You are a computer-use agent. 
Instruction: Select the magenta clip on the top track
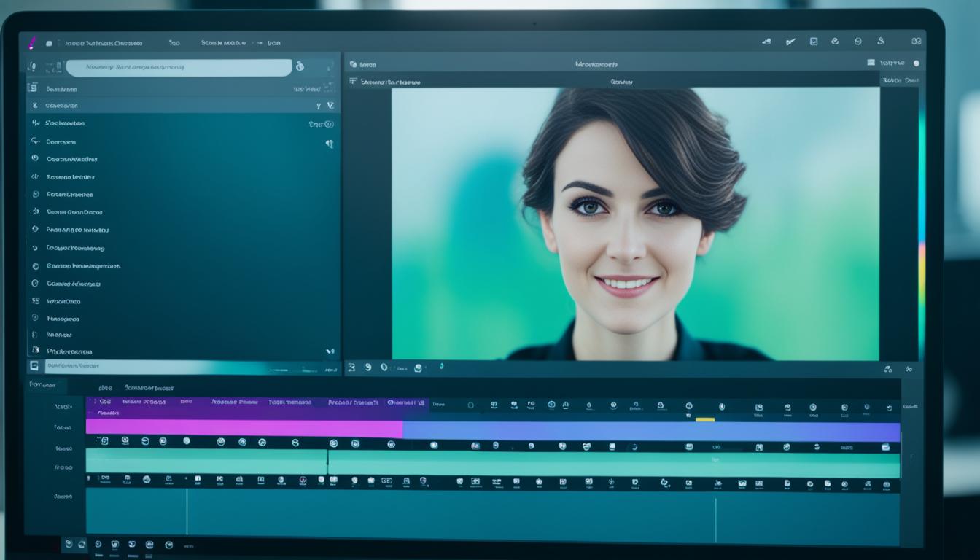coord(244,429)
